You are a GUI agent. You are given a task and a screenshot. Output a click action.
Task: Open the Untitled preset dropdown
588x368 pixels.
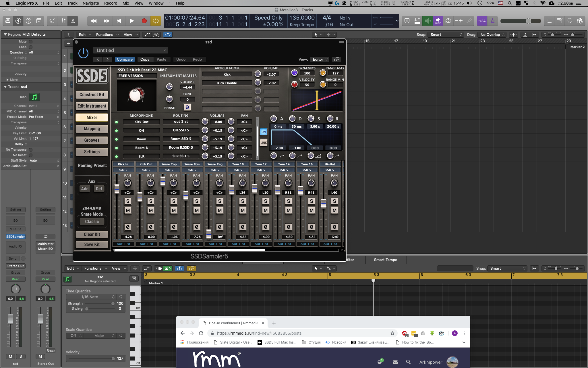tap(131, 50)
